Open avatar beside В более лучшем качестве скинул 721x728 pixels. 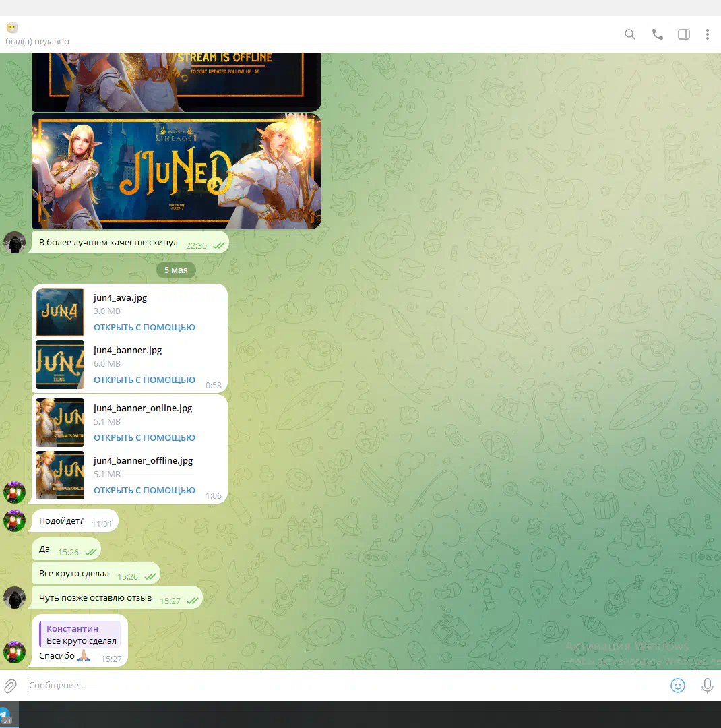(14, 243)
